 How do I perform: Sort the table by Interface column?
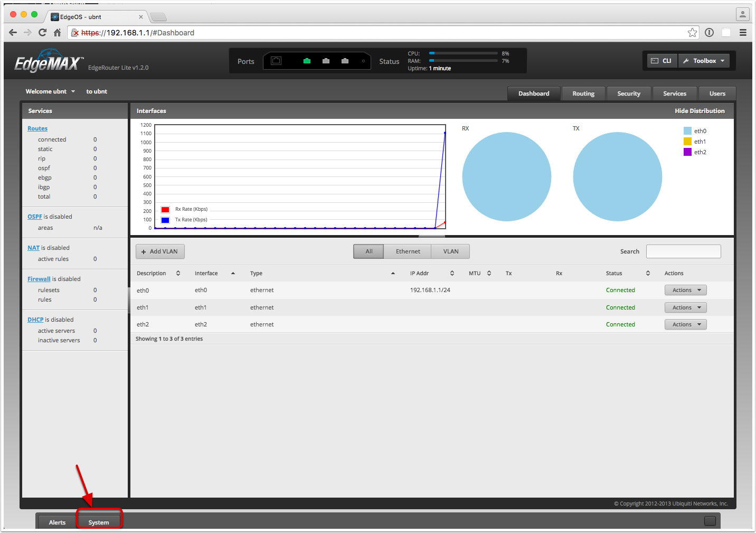215,273
